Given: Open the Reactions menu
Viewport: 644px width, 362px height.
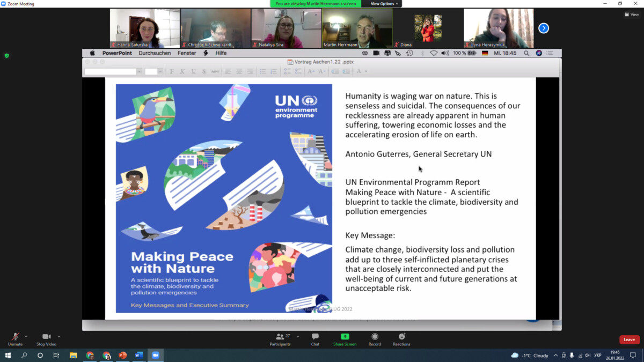Looking at the screenshot, I should [401, 337].
